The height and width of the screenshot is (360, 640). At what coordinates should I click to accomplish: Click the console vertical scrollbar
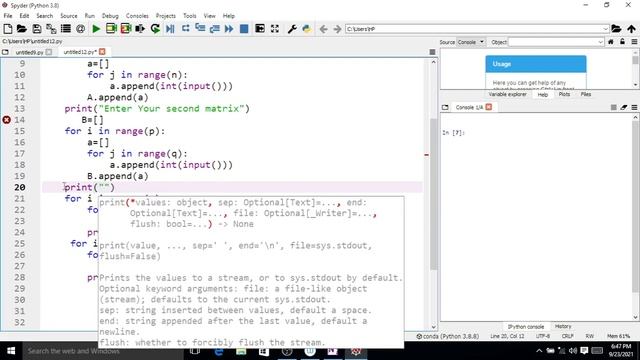pos(636,206)
